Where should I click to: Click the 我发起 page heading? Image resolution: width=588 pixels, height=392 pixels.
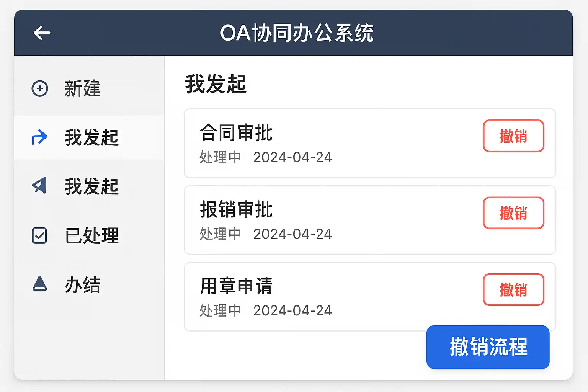coord(216,84)
